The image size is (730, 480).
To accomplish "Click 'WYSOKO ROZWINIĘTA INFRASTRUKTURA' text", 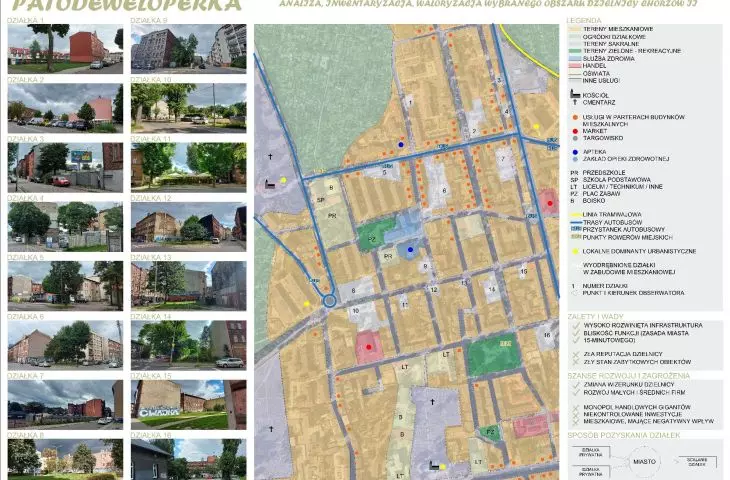I will pyautogui.click(x=643, y=325).
